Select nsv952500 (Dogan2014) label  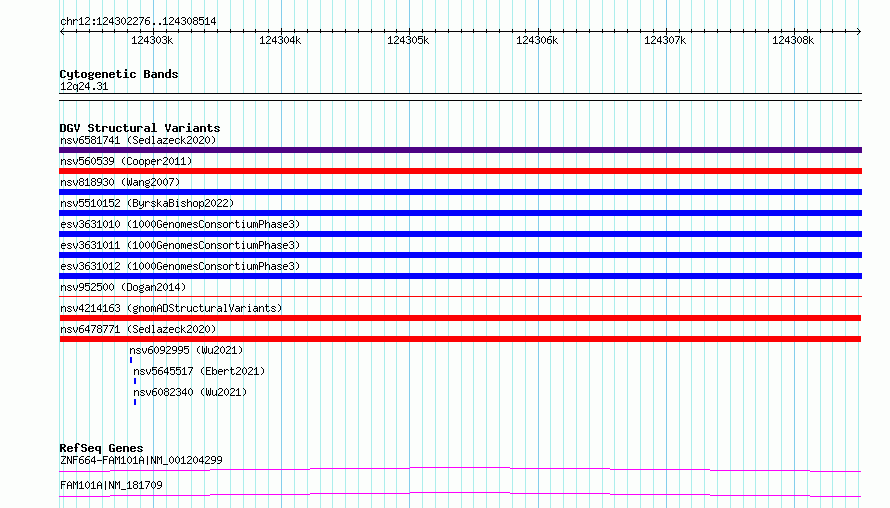tap(123, 287)
